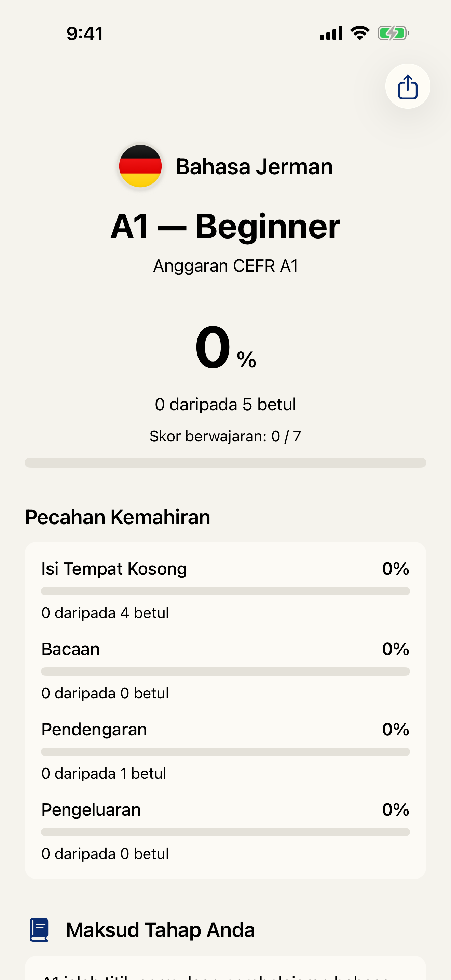
Task: Expand the Pecahan Kemahiran section
Action: (x=117, y=516)
